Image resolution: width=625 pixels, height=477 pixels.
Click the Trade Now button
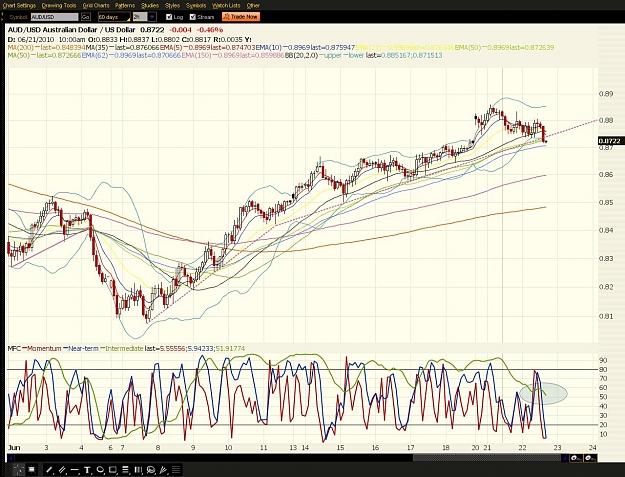pyautogui.click(x=241, y=17)
